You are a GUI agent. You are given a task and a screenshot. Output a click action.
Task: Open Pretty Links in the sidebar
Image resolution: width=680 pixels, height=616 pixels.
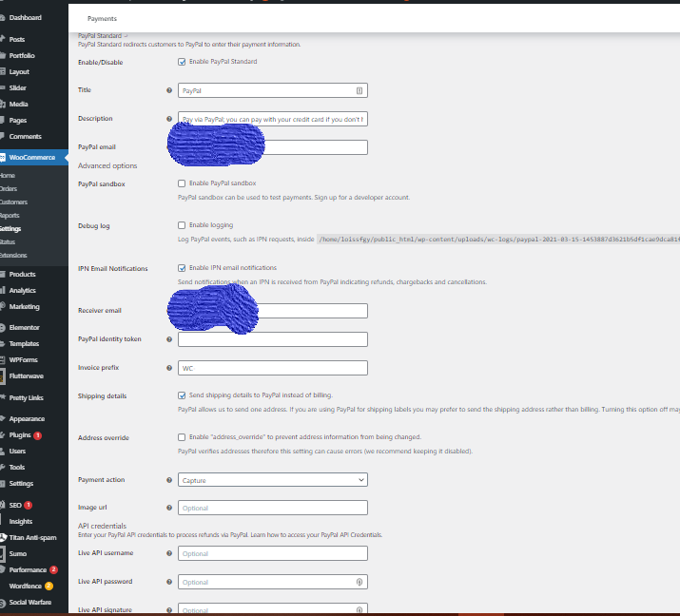coord(26,398)
